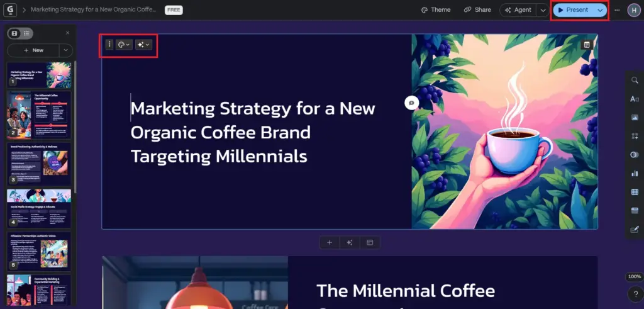This screenshot has height=309, width=644.
Task: Open the card style palette dropdown
Action: coord(124,45)
